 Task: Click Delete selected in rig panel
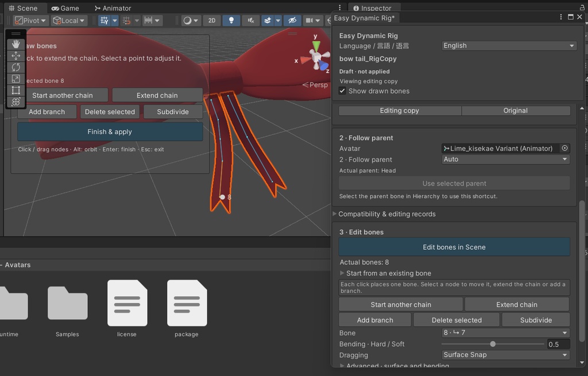[457, 320]
